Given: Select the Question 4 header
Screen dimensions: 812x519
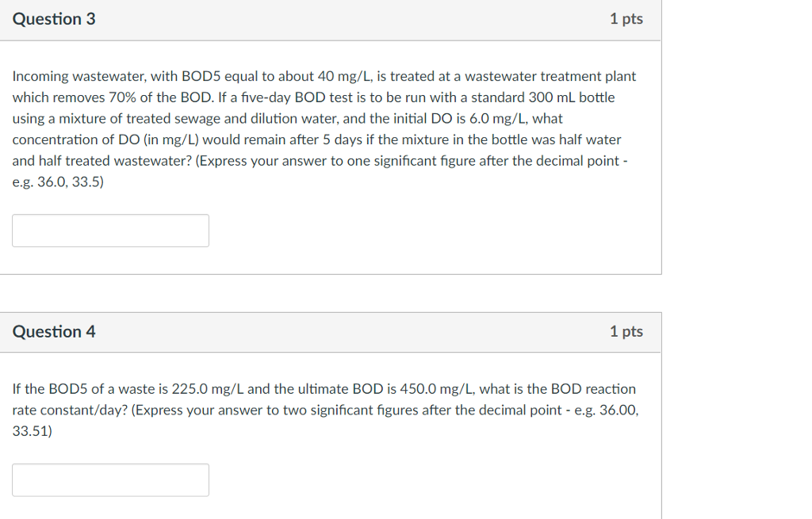Looking at the screenshot, I should 53,332.
